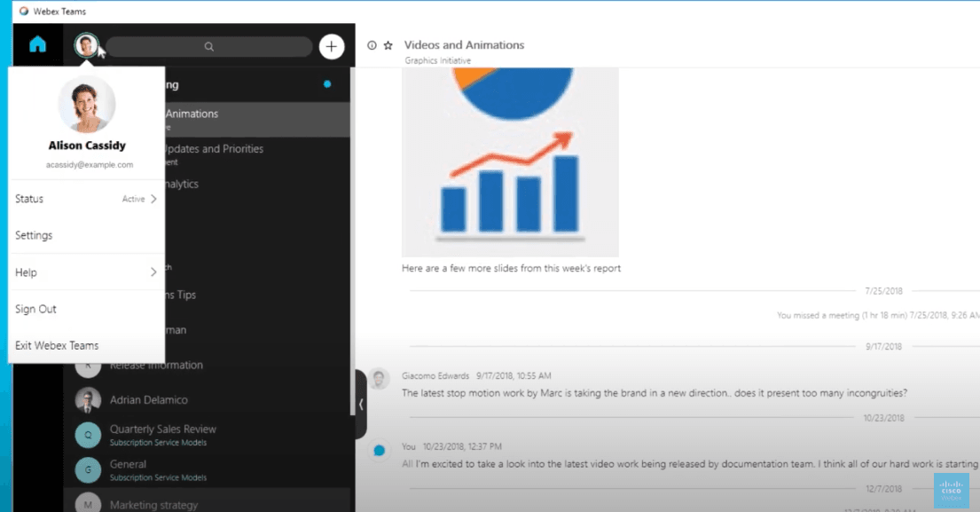The height and width of the screenshot is (512, 980).
Task: Collapse the spaces sidebar with the arrow handle
Action: 361,405
